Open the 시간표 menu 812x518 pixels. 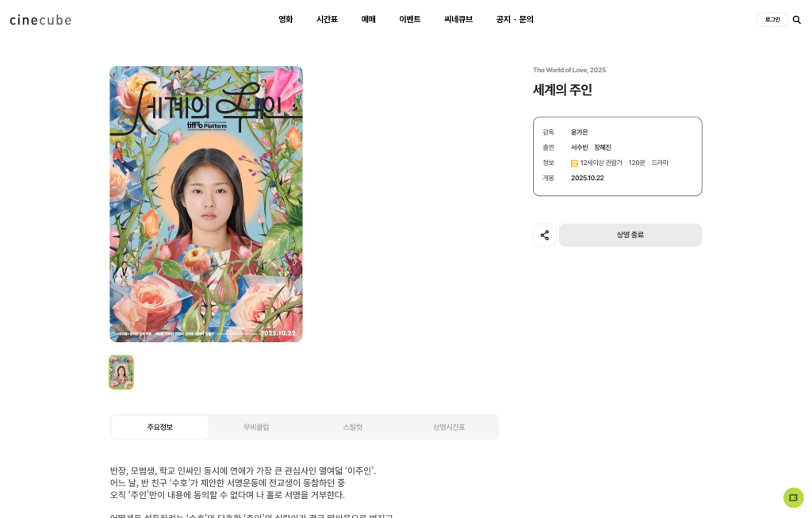[327, 19]
